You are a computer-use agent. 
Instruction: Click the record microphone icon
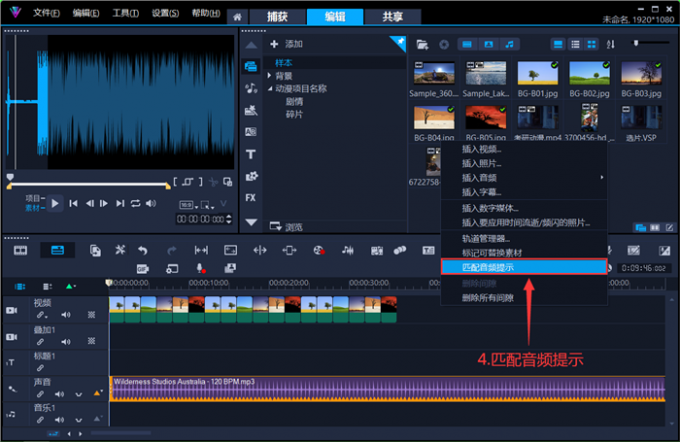200,268
